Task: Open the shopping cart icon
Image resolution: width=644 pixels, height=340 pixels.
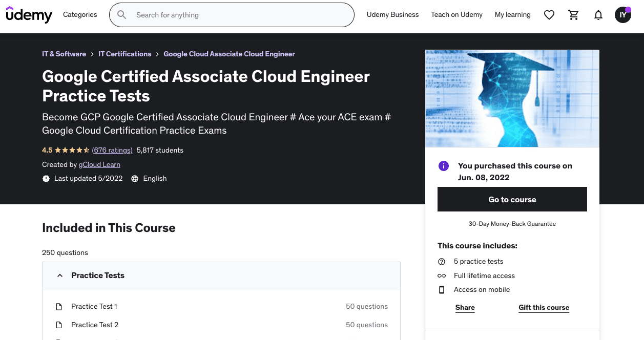Action: coord(574,15)
